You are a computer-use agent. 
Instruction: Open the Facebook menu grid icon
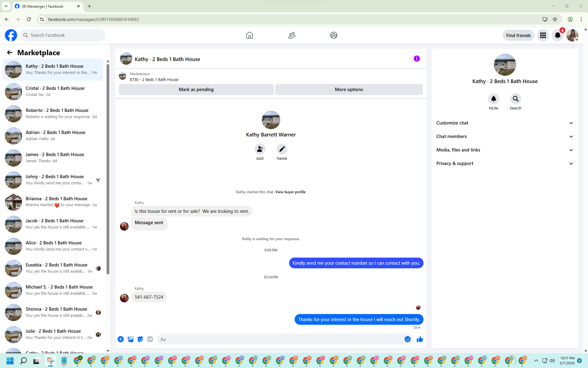click(543, 35)
